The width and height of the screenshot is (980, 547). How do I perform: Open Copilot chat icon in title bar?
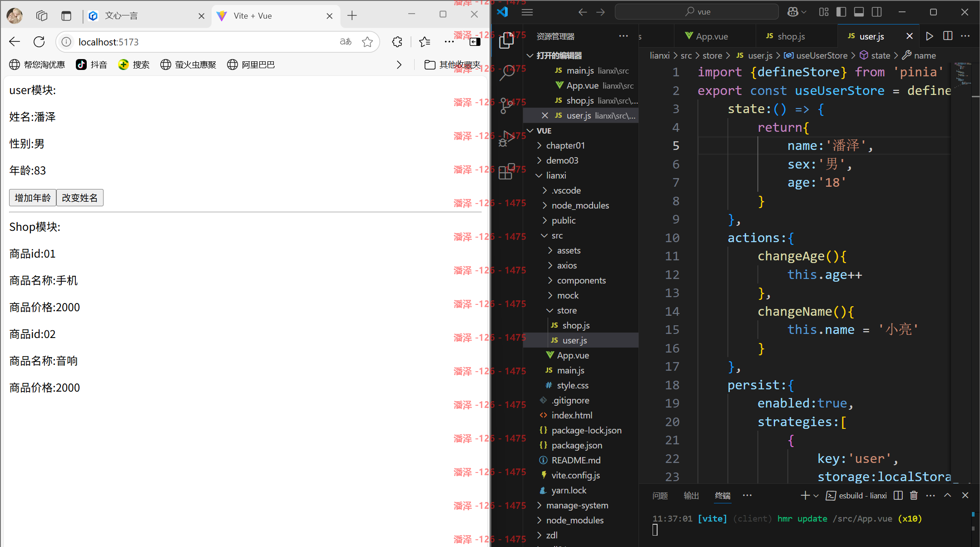tap(793, 12)
